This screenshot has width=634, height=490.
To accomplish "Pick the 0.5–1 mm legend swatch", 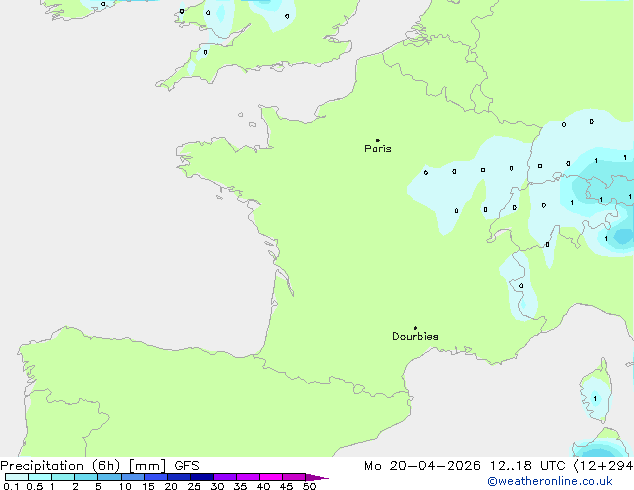I will [x=40, y=477].
